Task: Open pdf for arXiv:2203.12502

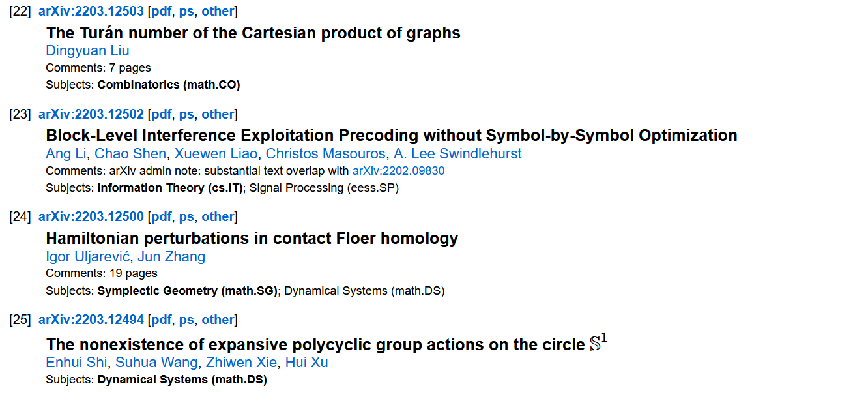Action: tap(162, 114)
